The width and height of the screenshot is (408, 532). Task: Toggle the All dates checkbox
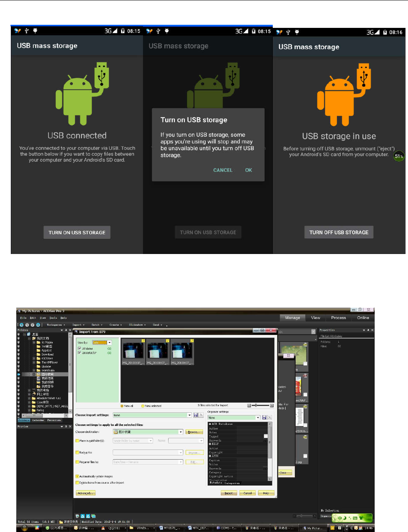coord(79,348)
